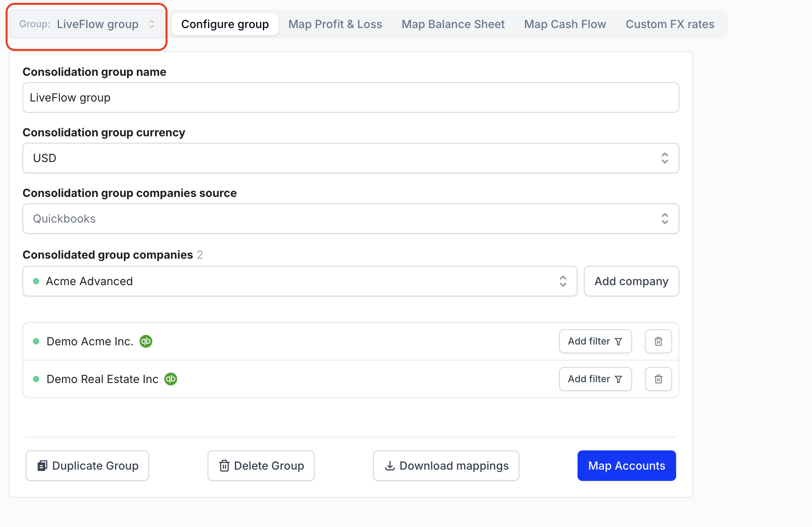The image size is (812, 527).
Task: Open the Group LiveFlow group selector
Action: point(87,24)
